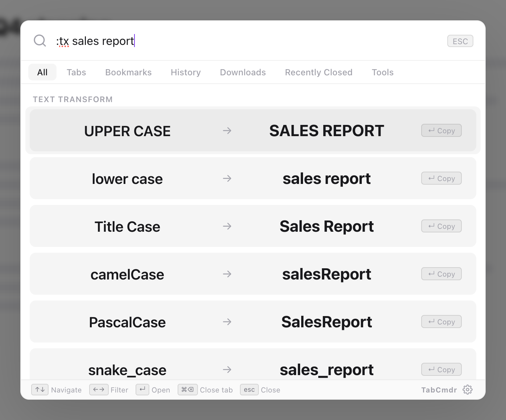Screen dimensions: 506x420
Task: Click the lowercase sales report output
Action: click(x=327, y=178)
